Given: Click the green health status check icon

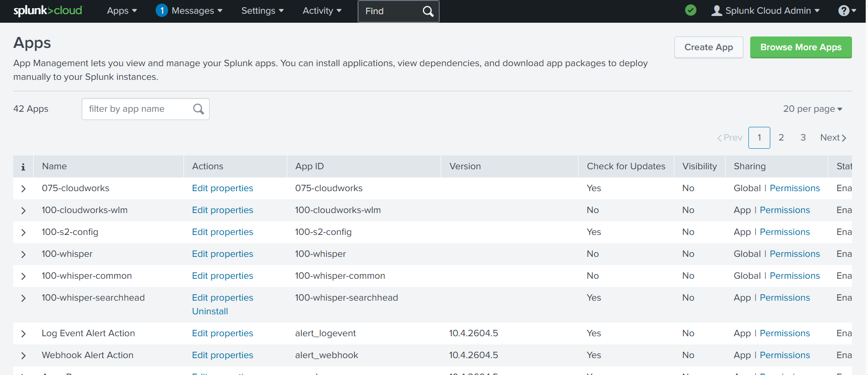Looking at the screenshot, I should coord(691,10).
